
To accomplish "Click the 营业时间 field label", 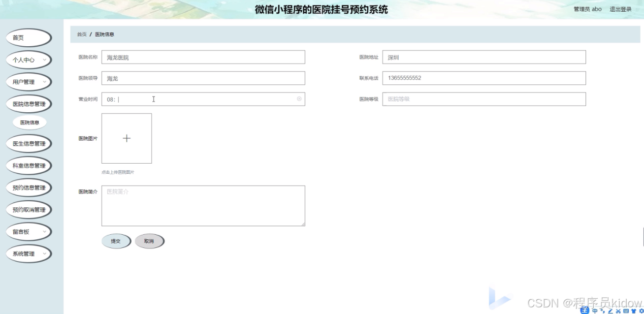I will pyautogui.click(x=88, y=99).
